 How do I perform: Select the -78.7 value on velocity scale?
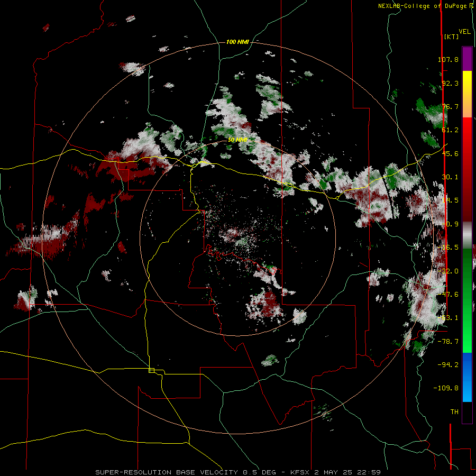(x=448, y=342)
